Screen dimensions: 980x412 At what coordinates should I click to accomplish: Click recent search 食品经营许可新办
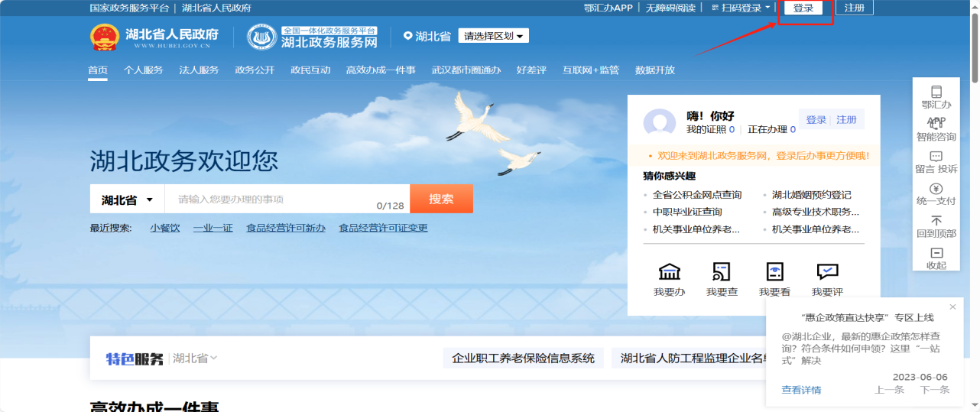[x=286, y=228]
